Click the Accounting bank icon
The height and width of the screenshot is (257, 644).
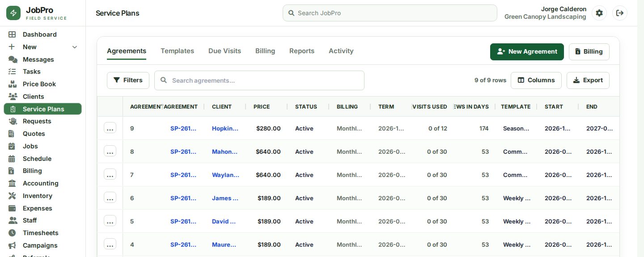tap(13, 183)
